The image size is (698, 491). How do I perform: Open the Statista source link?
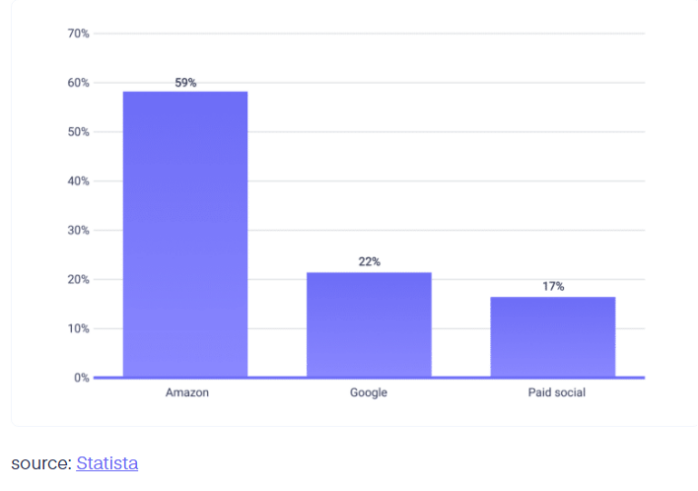(107, 463)
